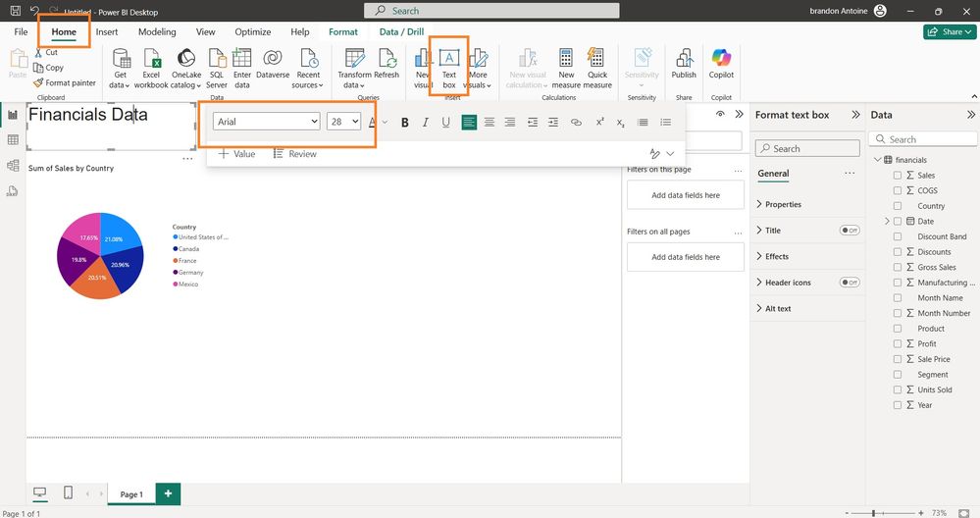Check the Country field
Screen dimensions: 980x518
coord(898,206)
